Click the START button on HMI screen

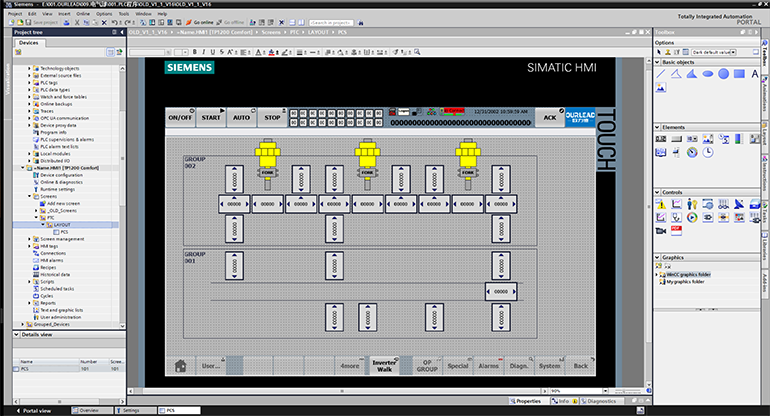(211, 118)
